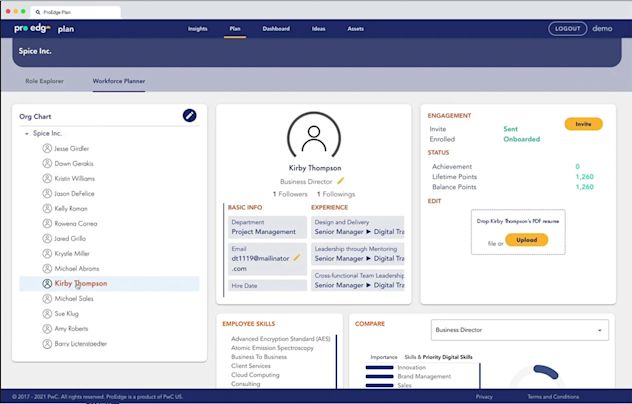Click the pencil icon beside the email address
The image size is (632, 404).
pyautogui.click(x=297, y=258)
